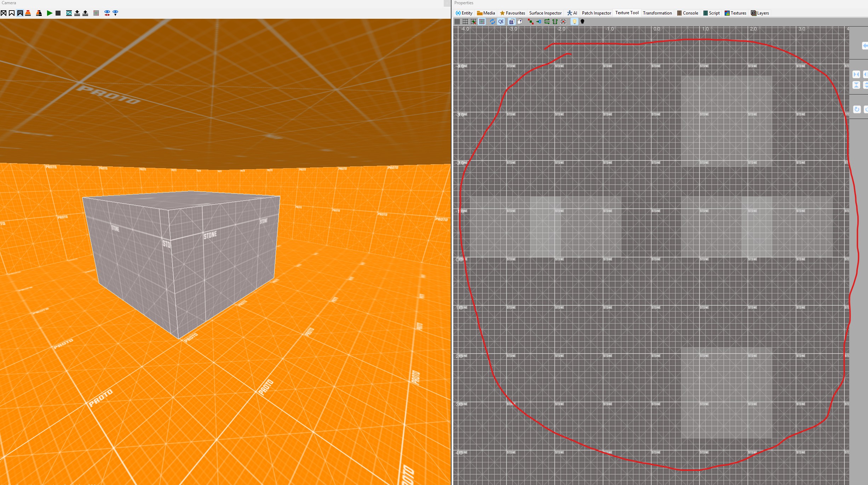Open the Transformation tab
The width and height of the screenshot is (868, 485).
tap(657, 13)
